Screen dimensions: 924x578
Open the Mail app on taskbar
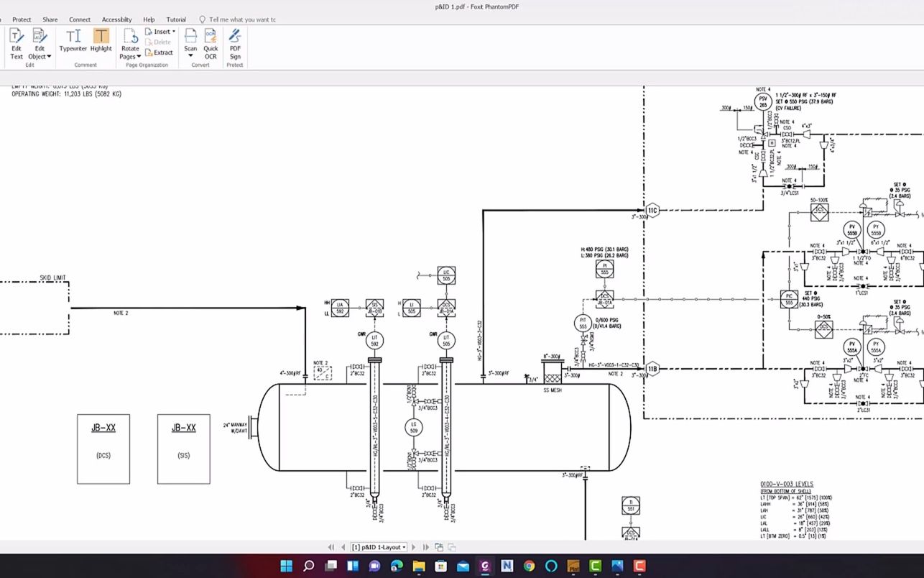463,566
